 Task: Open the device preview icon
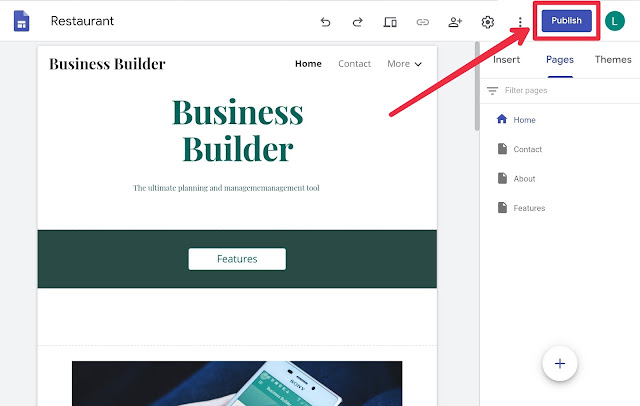(390, 22)
